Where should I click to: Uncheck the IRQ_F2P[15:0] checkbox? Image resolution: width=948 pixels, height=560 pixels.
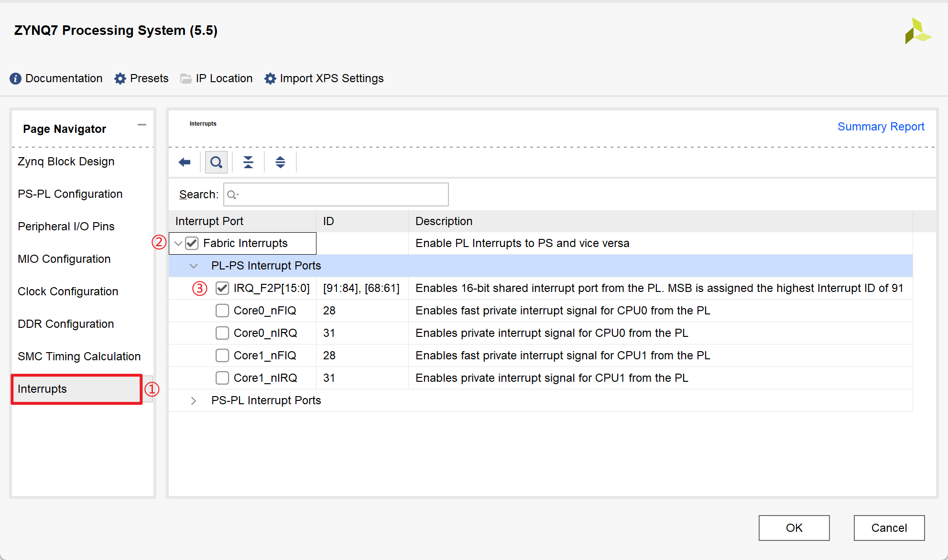222,288
